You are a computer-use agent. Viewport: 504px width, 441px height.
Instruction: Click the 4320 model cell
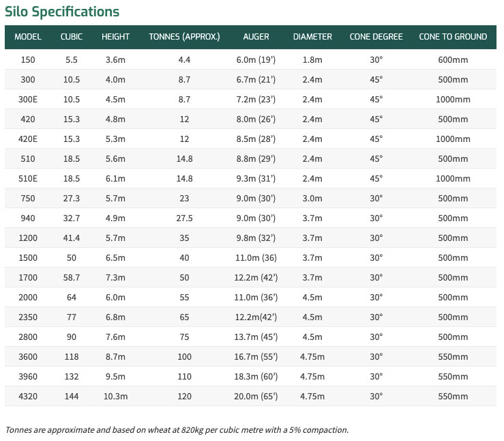coord(28,397)
